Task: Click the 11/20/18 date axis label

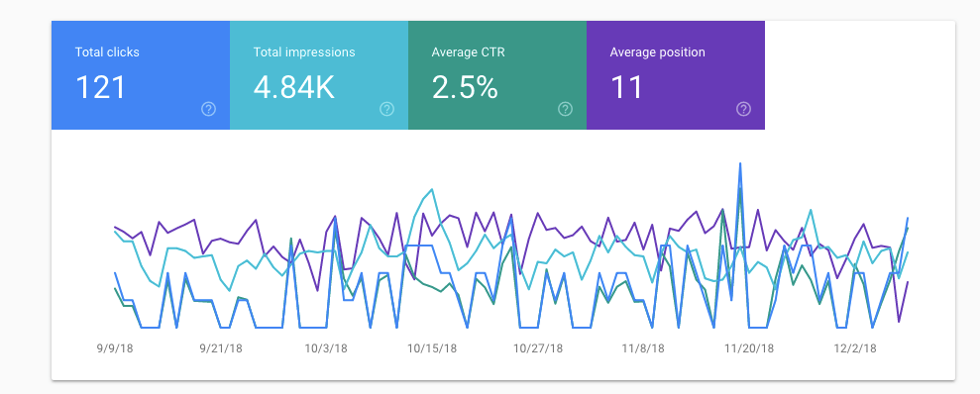Action: (x=749, y=348)
